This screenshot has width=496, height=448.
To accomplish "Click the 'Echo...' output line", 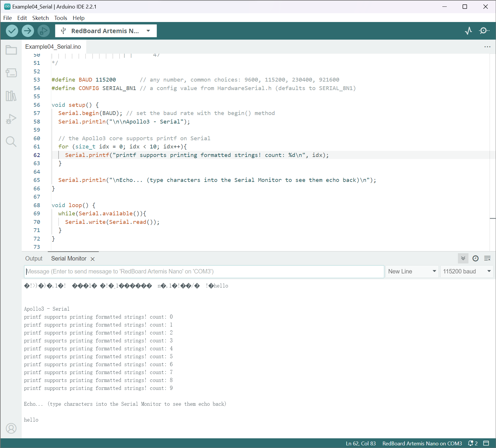I will [125, 404].
